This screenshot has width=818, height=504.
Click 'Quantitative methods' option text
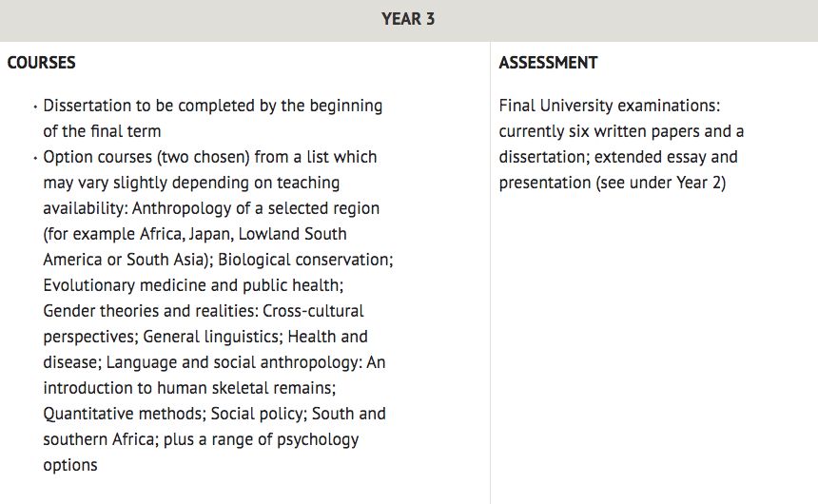point(125,414)
